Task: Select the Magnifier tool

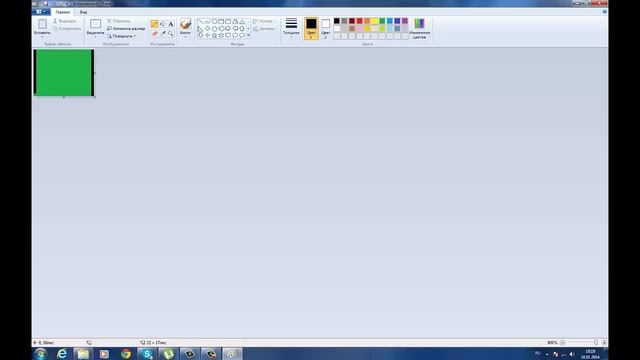Action: (171, 33)
